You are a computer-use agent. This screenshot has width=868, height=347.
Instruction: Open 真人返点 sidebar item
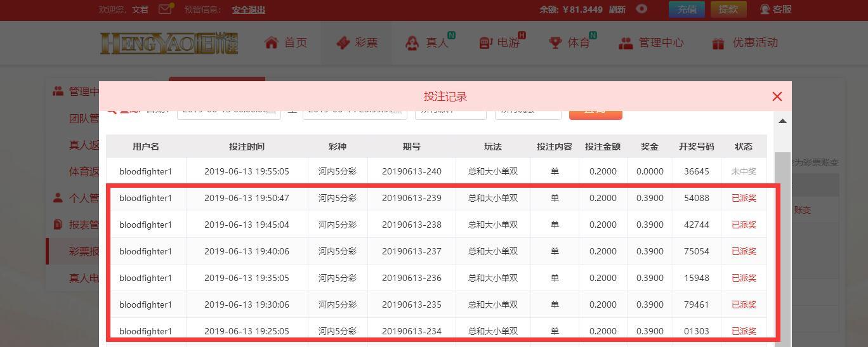84,145
